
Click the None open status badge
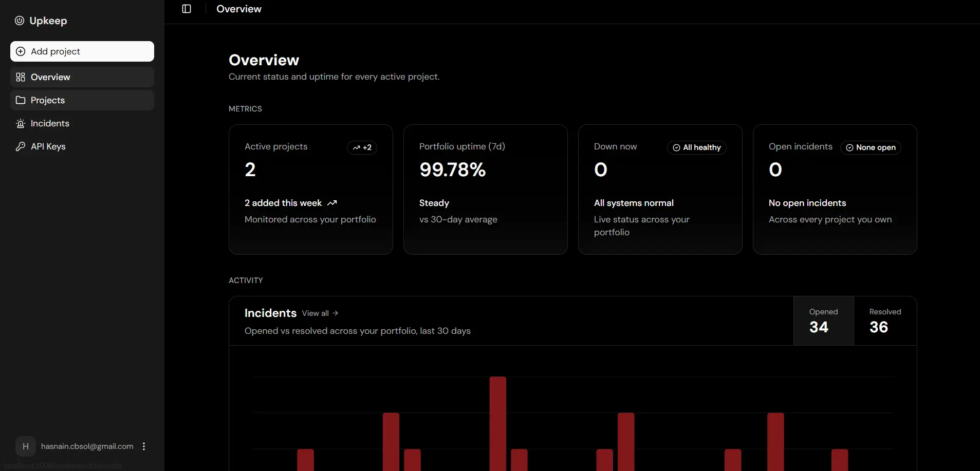pyautogui.click(x=871, y=147)
